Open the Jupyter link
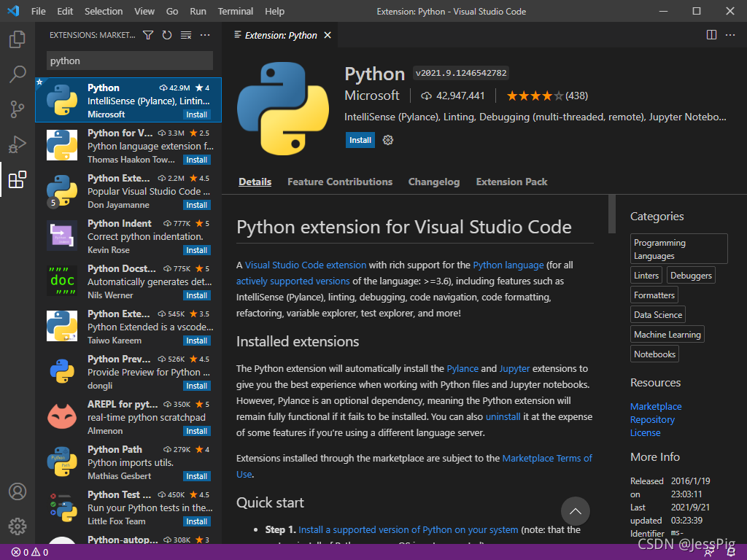This screenshot has height=560, width=747. [x=514, y=368]
